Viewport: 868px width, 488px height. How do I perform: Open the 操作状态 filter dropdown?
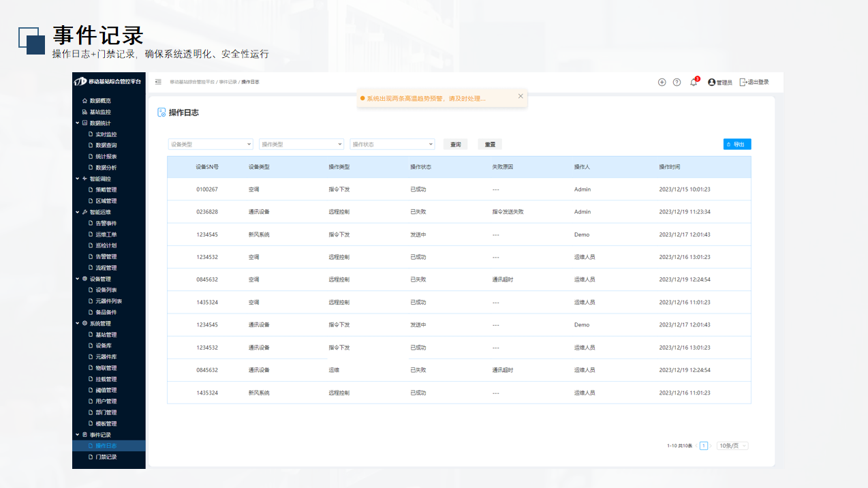tap(392, 144)
